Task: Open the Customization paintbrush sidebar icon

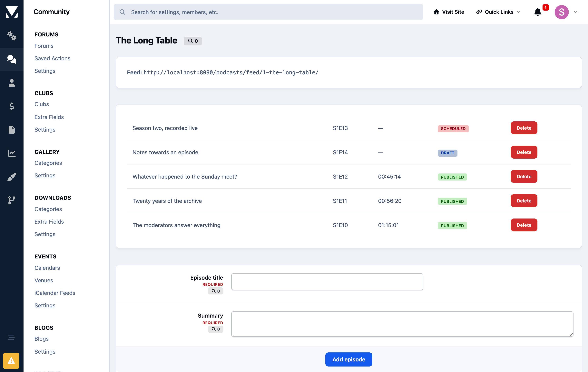Action: click(x=12, y=177)
